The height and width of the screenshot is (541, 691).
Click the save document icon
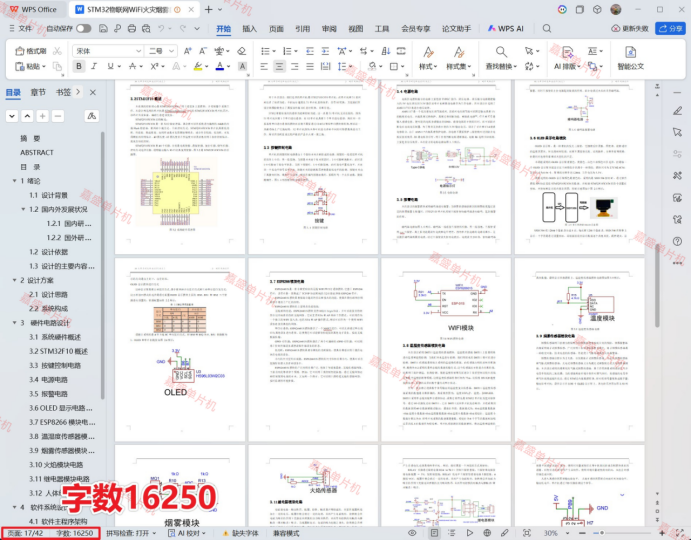(103, 28)
